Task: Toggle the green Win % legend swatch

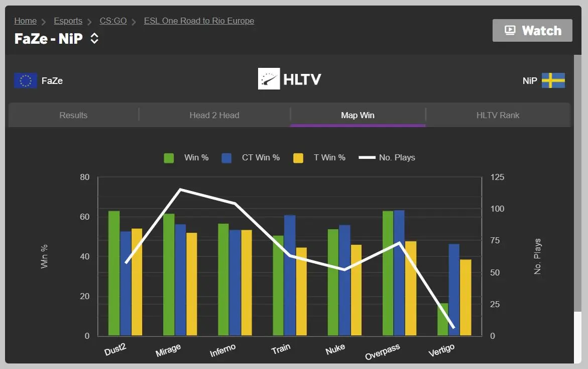Action: pos(169,158)
